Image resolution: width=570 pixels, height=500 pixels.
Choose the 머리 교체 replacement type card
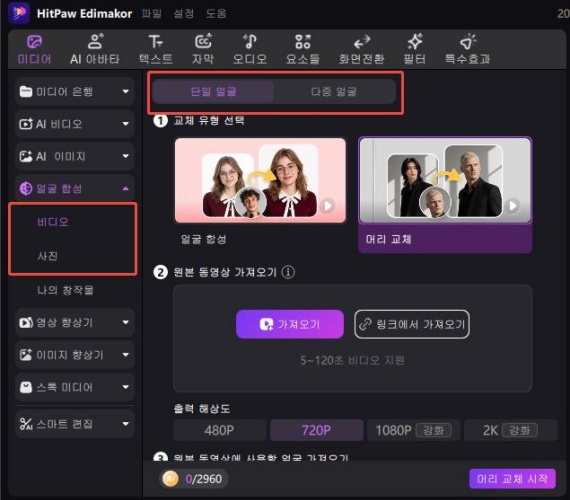[x=445, y=195]
